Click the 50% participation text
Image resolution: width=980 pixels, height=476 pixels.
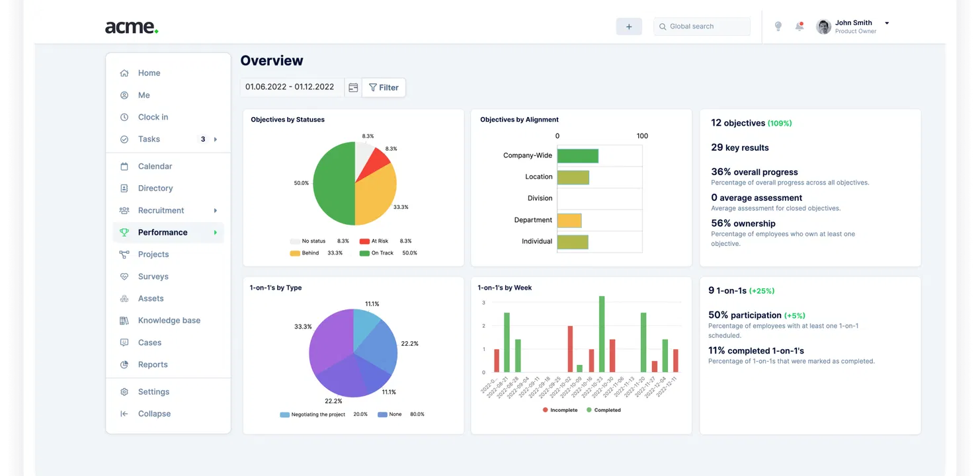745,315
